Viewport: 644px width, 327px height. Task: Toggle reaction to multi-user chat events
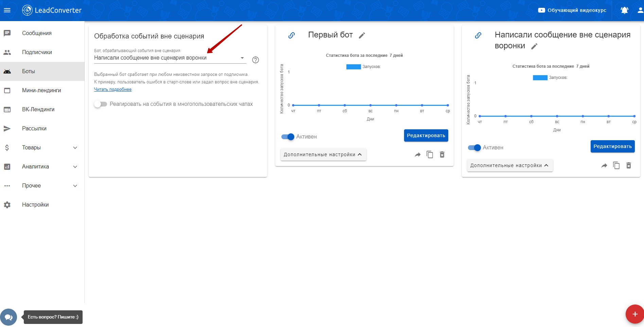(101, 104)
